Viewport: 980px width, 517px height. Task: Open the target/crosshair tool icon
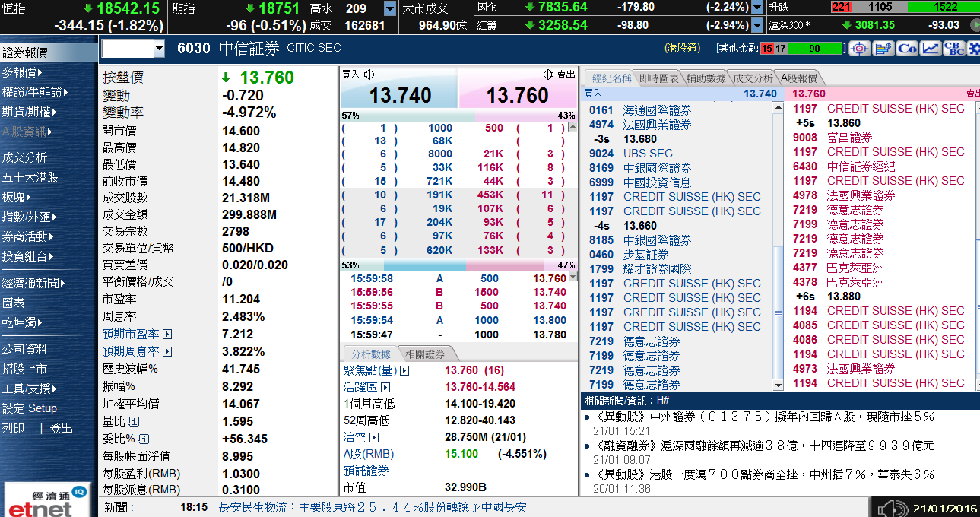click(860, 49)
